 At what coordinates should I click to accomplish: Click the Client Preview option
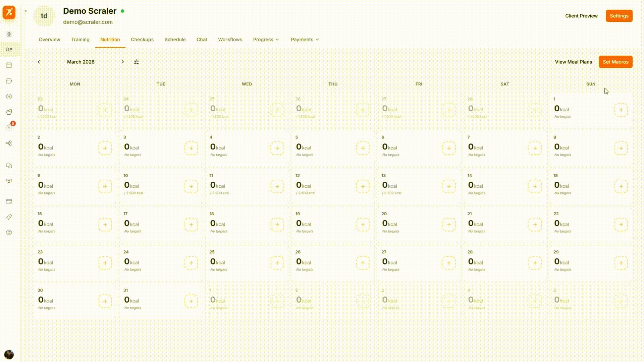click(581, 16)
